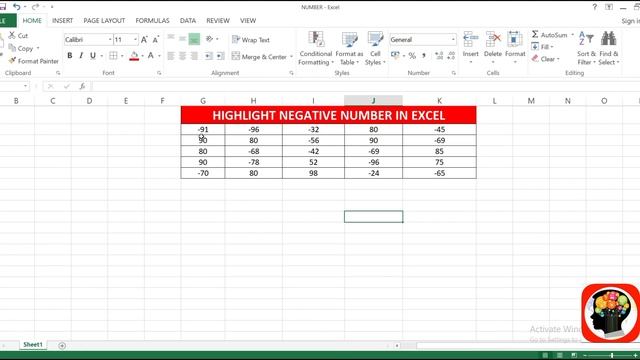This screenshot has height=360, width=640.
Task: Click the font color A swatch
Action: [x=151, y=56]
